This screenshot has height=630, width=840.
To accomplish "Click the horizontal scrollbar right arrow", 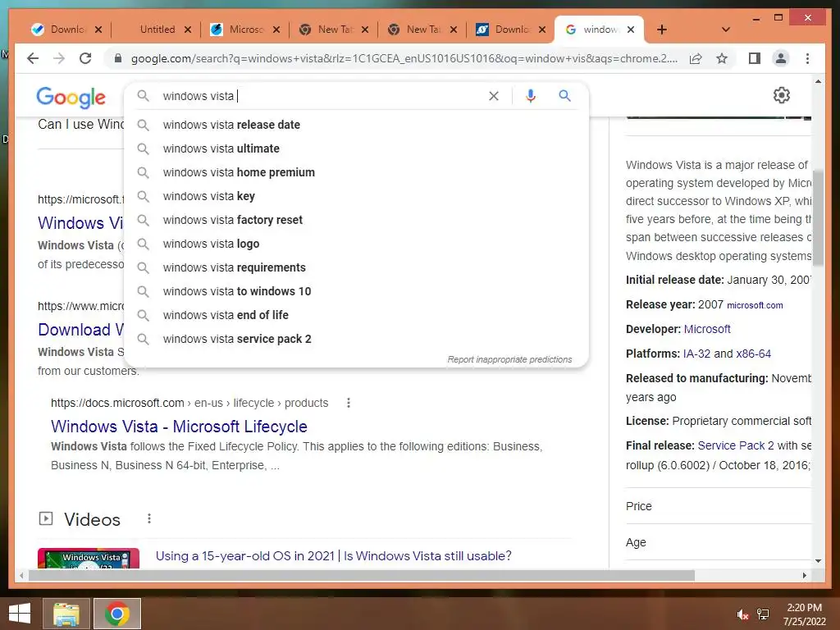I will pyautogui.click(x=804, y=575).
